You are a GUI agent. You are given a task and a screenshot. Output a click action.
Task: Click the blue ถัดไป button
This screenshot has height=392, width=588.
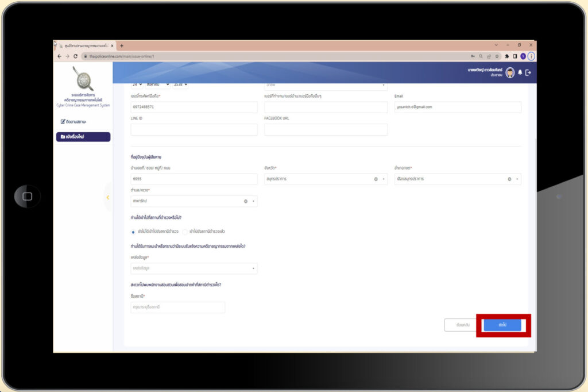[x=502, y=325]
